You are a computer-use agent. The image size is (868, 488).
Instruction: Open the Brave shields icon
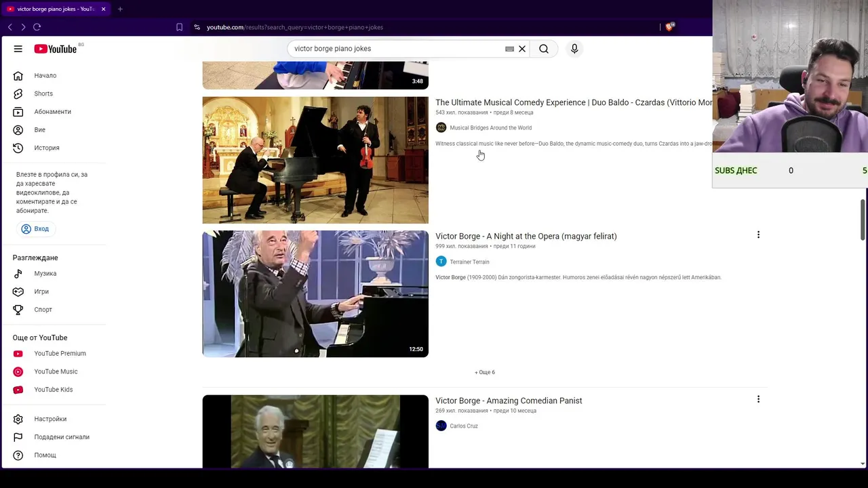click(x=669, y=27)
